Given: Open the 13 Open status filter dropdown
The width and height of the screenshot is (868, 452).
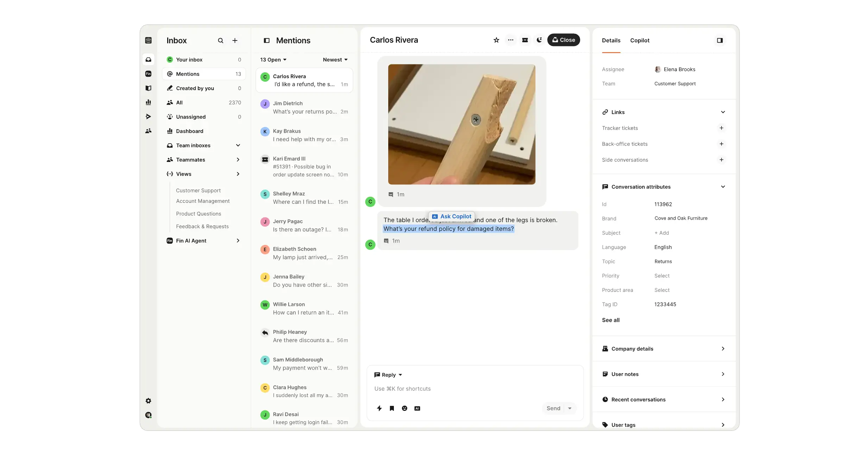Looking at the screenshot, I should [273, 59].
